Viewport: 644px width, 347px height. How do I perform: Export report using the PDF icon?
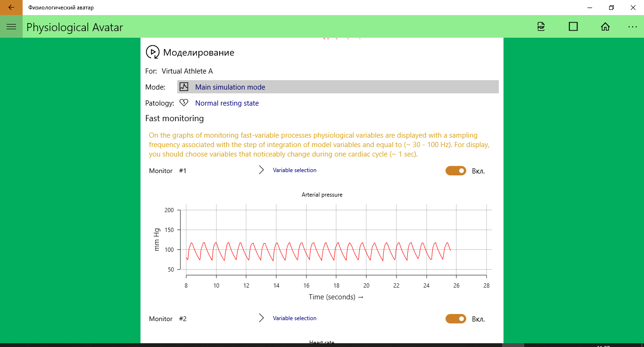(541, 27)
